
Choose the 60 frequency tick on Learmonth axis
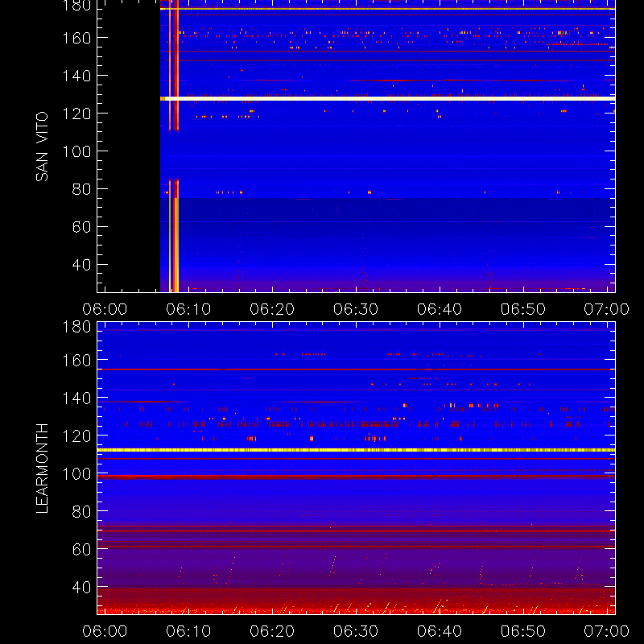[81, 549]
